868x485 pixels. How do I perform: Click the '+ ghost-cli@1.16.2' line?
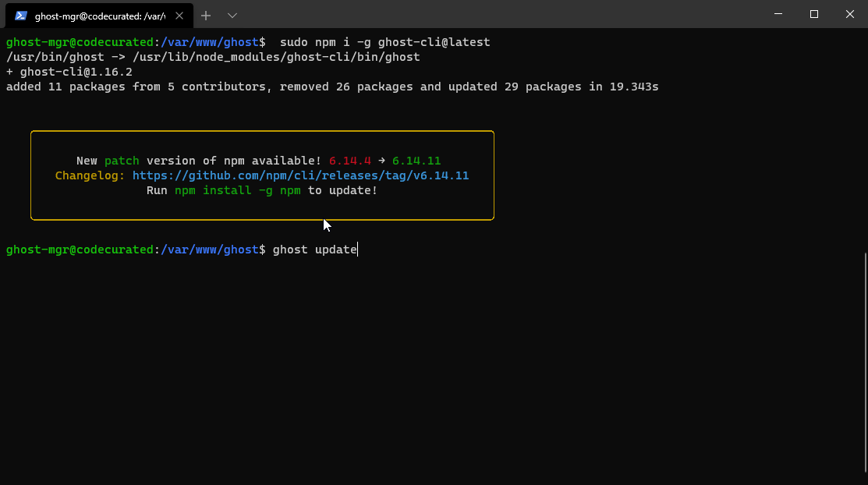point(69,72)
